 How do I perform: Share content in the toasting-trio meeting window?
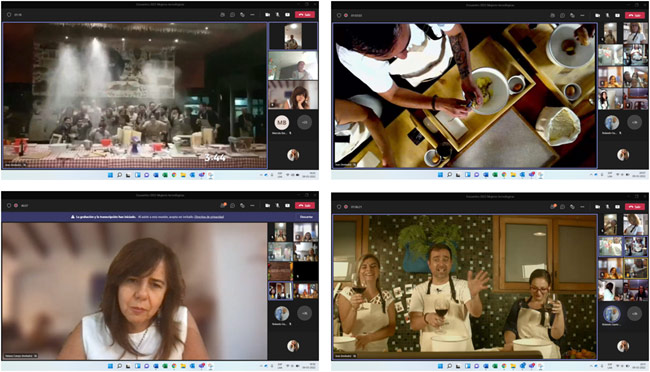pyautogui.click(x=617, y=206)
